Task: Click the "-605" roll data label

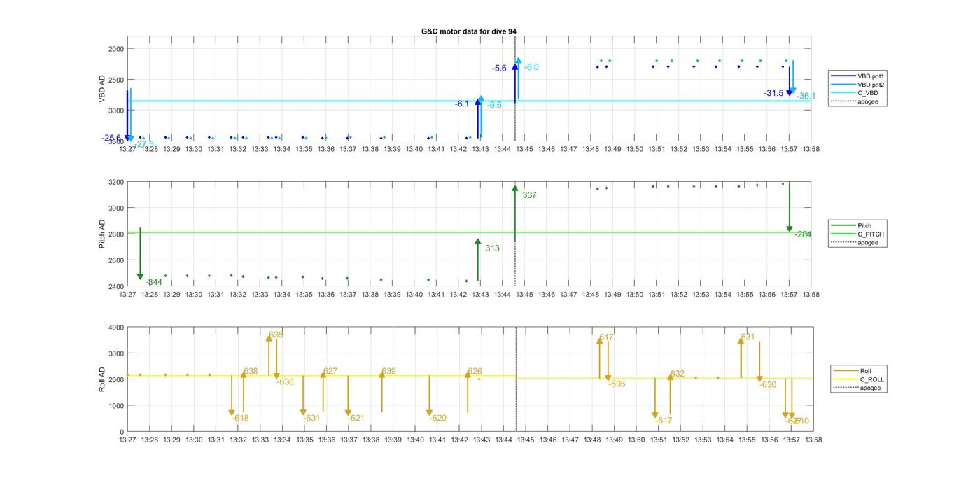Action: [x=617, y=384]
